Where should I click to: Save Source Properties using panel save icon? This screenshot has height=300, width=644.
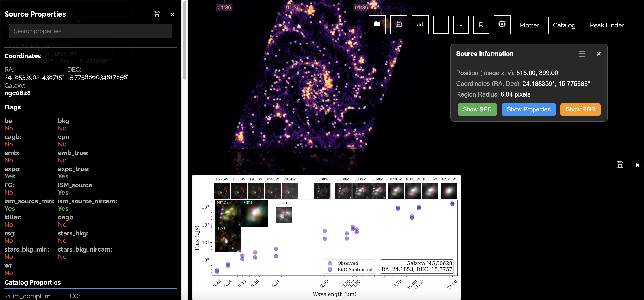pos(157,14)
